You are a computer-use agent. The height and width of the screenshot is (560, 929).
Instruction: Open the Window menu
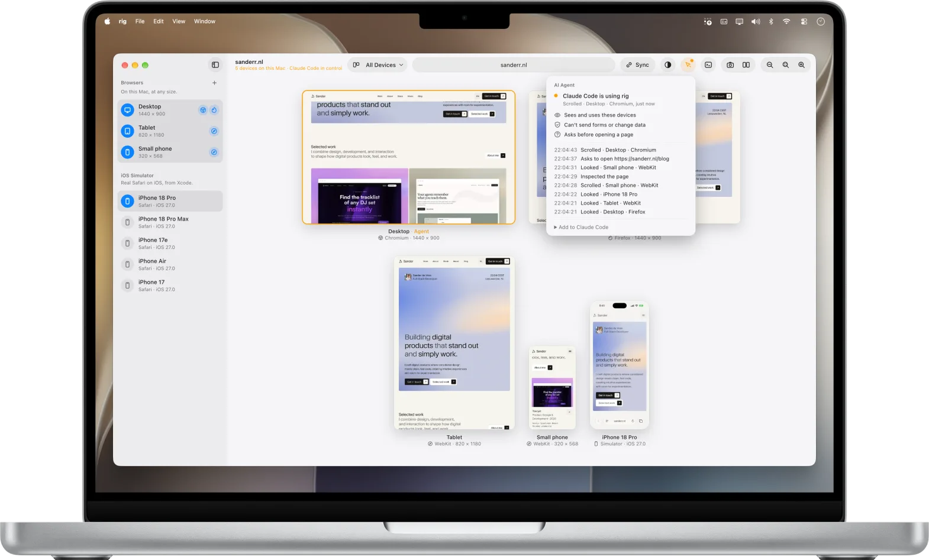(205, 21)
